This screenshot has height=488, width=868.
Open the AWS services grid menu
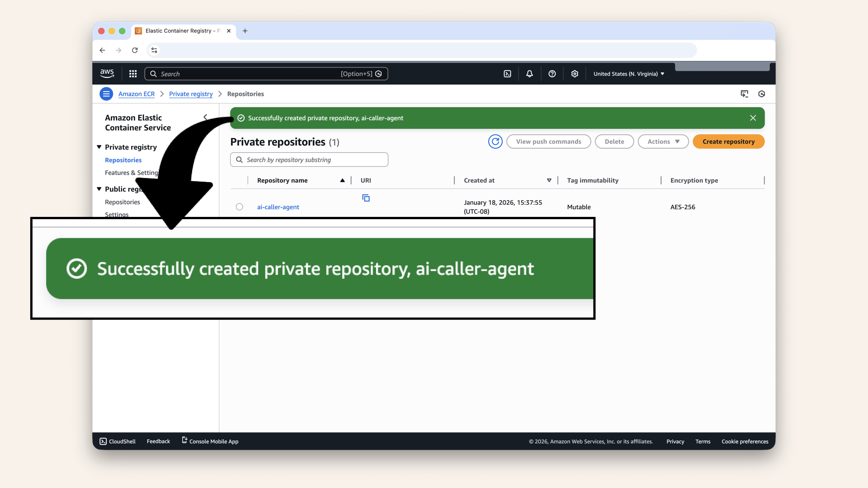pyautogui.click(x=132, y=73)
